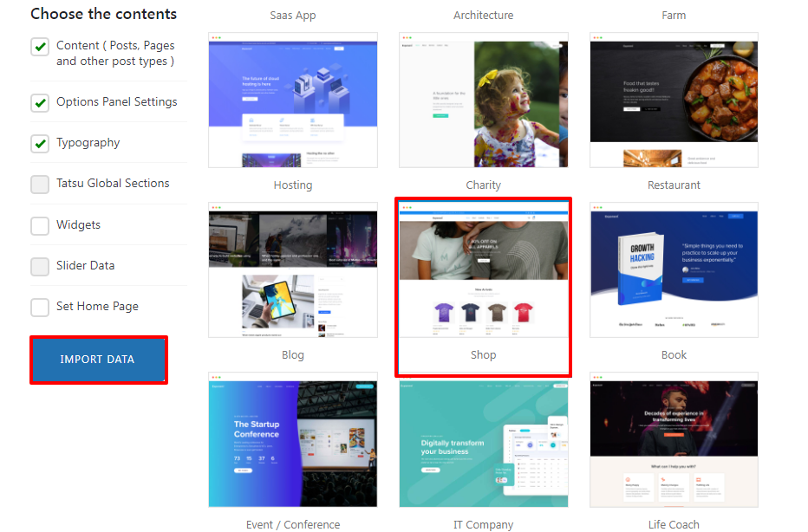Open the IT Company demo
The height and width of the screenshot is (532, 808).
tap(483, 440)
